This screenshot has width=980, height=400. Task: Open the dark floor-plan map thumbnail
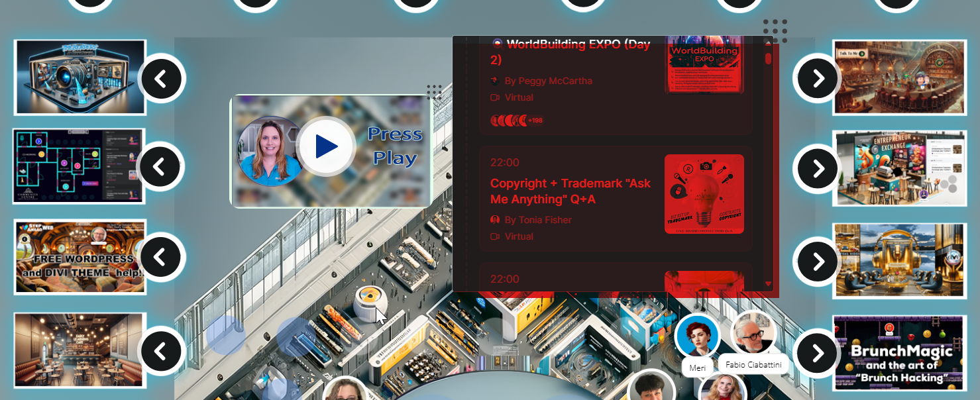pos(79,166)
